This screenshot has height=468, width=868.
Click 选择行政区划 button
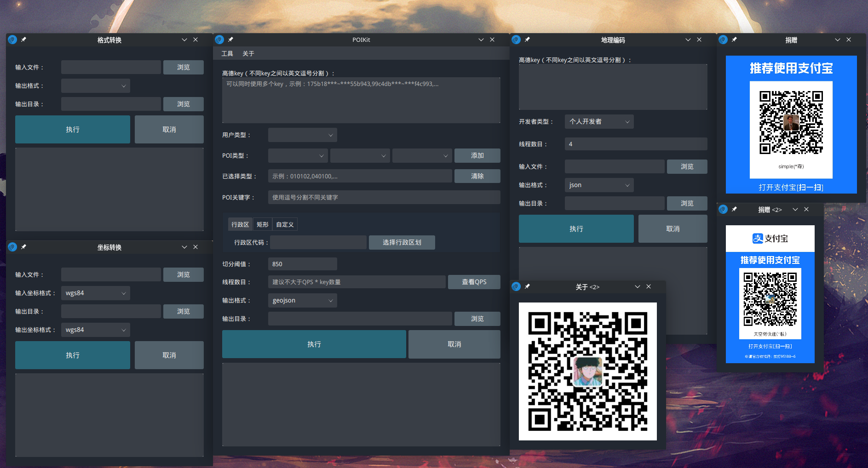402,242
